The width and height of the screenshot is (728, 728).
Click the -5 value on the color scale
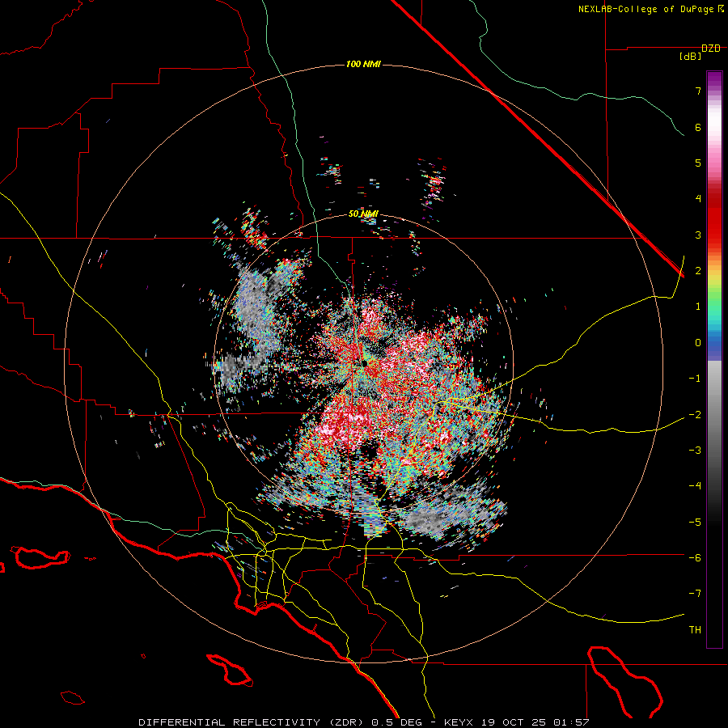(695, 523)
